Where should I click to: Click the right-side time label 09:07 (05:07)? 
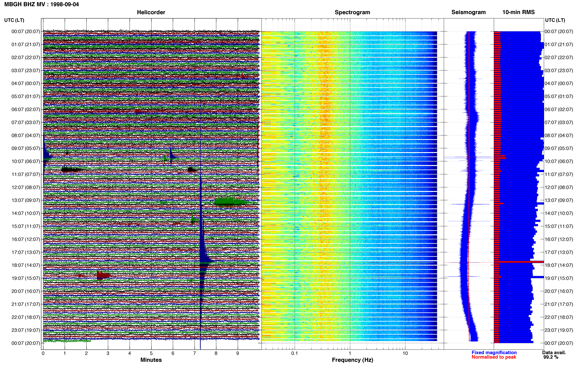(559, 148)
